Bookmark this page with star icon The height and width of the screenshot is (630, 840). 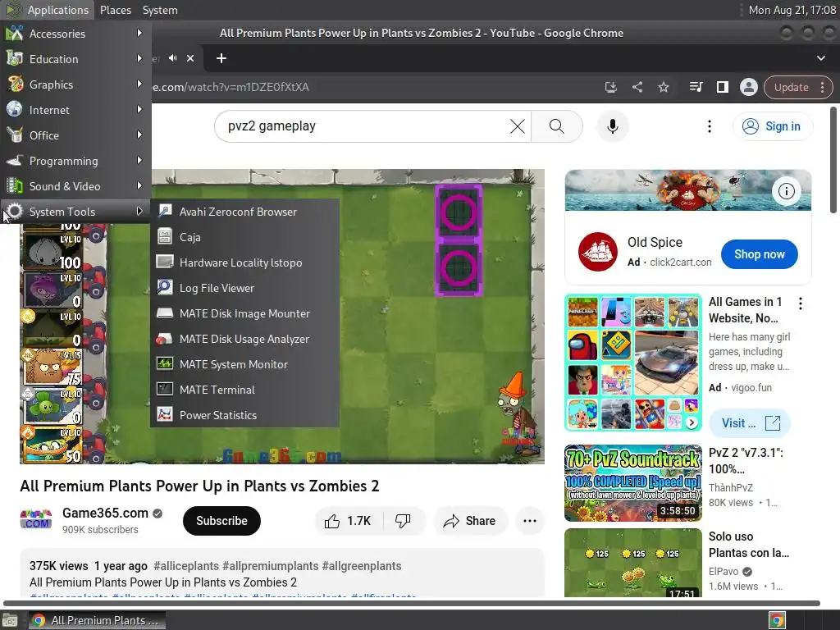[x=663, y=87]
